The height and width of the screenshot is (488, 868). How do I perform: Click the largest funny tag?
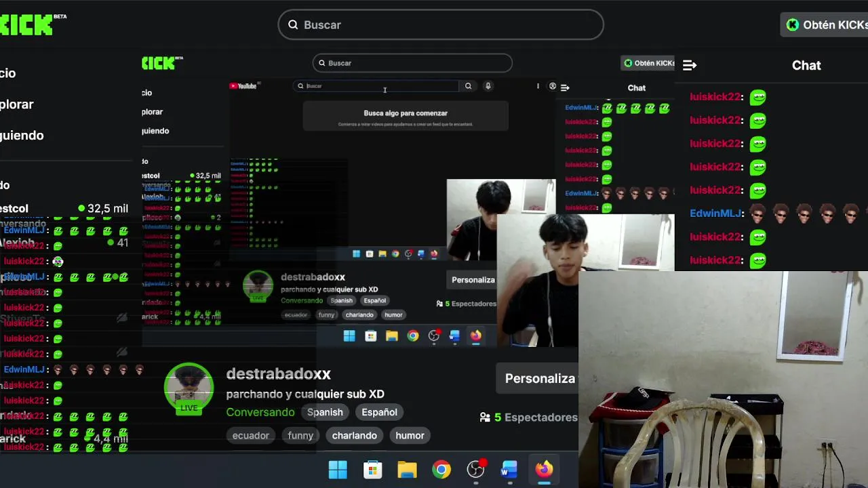[x=300, y=436]
